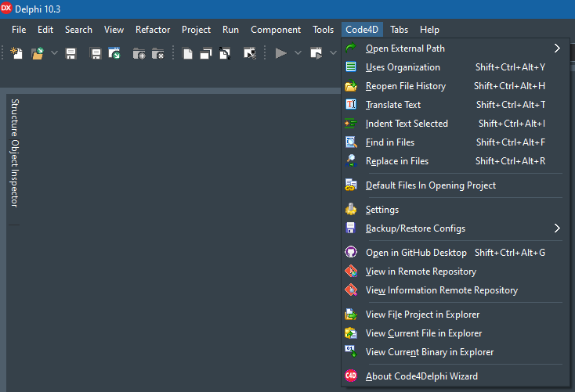This screenshot has width=575, height=392.
Task: Click the Toggle Form/Unit toolbar icon
Action: 225,53
